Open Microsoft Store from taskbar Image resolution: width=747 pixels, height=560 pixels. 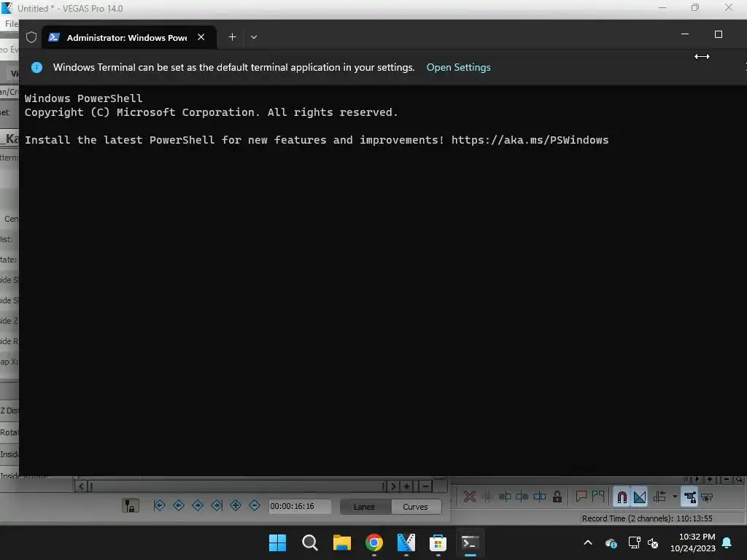coord(438,542)
